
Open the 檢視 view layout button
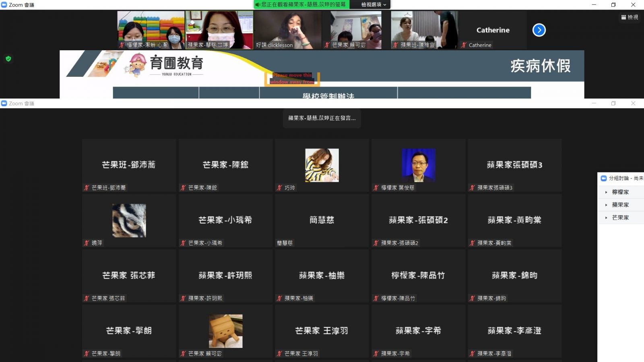[630, 17]
